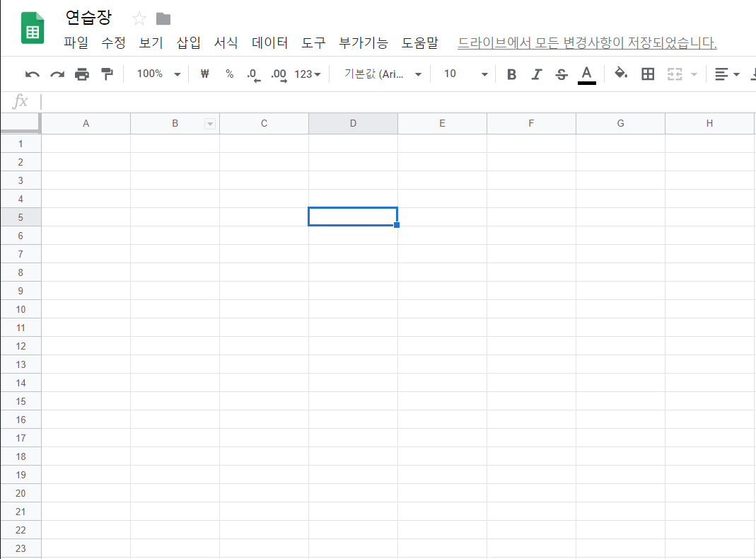Open the 데이터 menu
The height and width of the screenshot is (559, 756).
click(x=269, y=43)
